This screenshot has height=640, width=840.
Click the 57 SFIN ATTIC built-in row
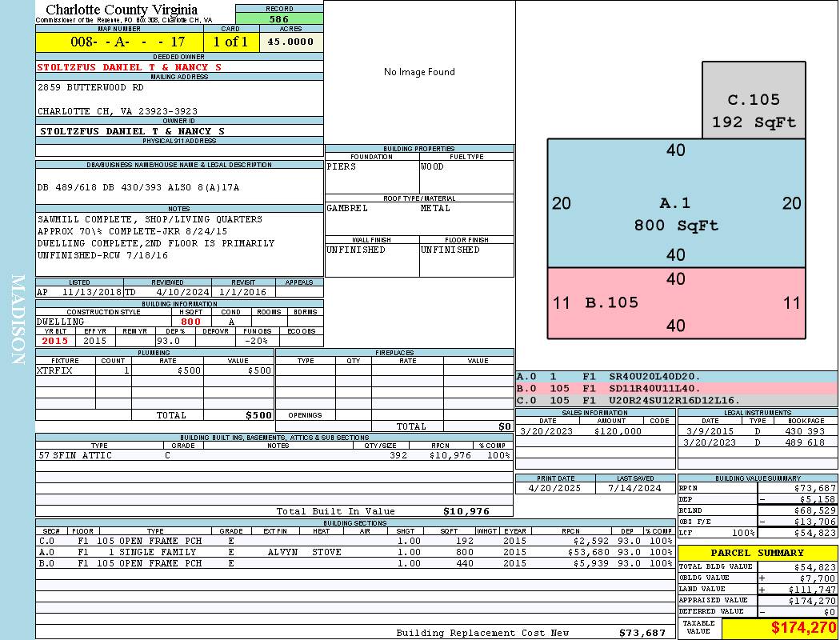(x=274, y=455)
